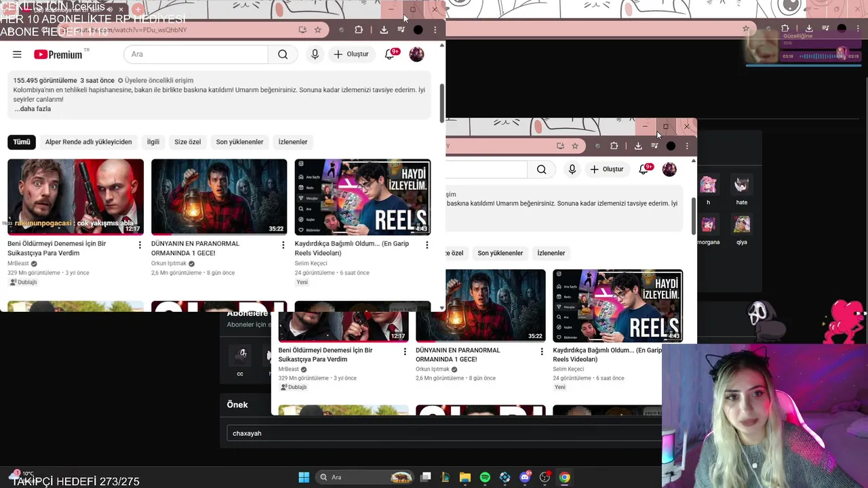The width and height of the screenshot is (868, 488).
Task: Click the taskbar Ara search box
Action: point(365,477)
